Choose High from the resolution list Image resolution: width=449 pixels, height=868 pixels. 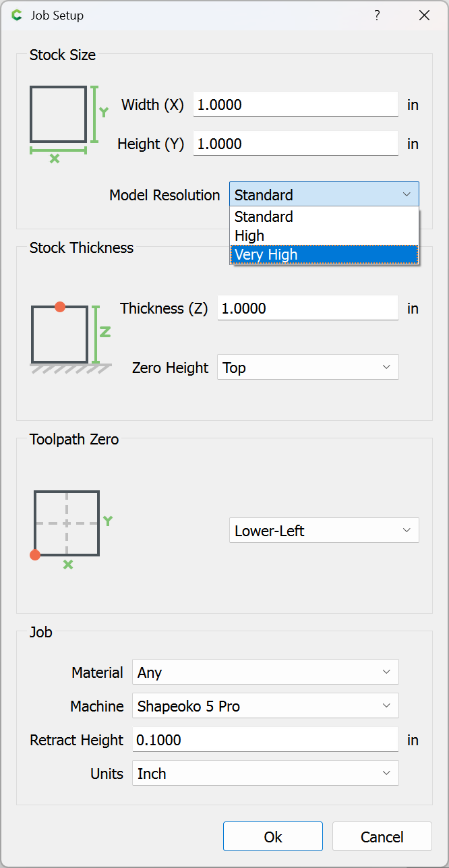point(324,236)
